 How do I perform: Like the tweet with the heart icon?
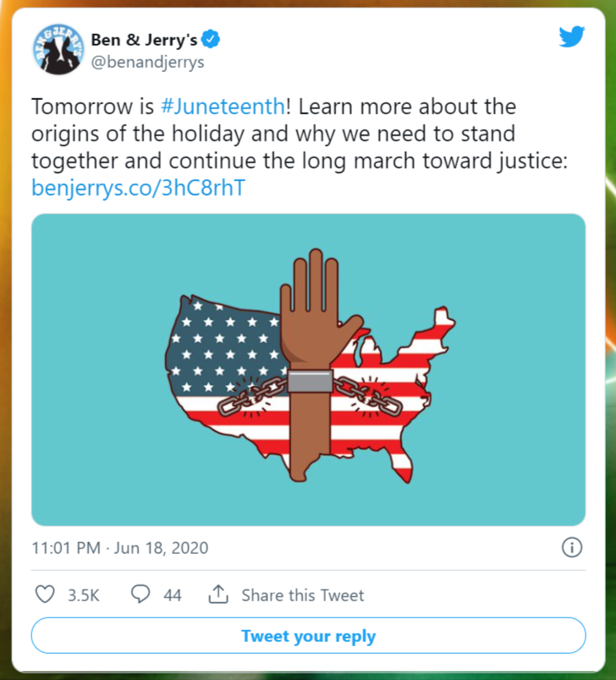click(x=45, y=594)
